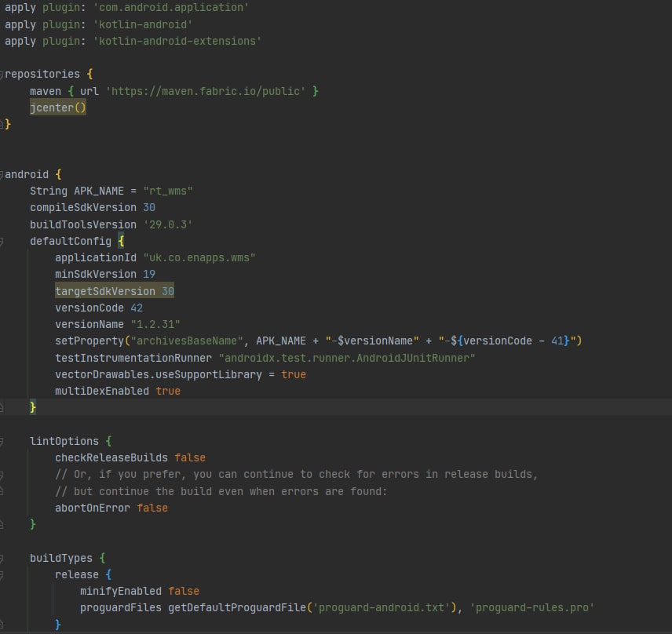The height and width of the screenshot is (634, 672).
Task: Fold the comment block starting with 'Or, if you prefer'
Action: [x=2, y=475]
